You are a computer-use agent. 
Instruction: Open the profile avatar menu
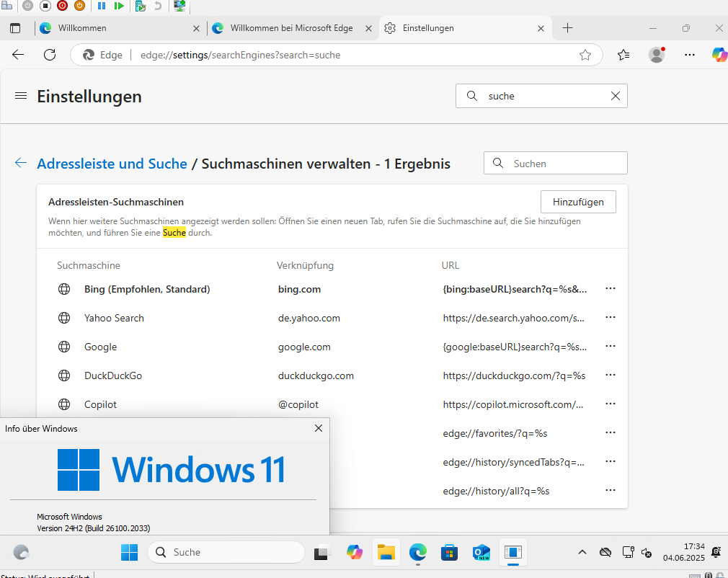657,55
